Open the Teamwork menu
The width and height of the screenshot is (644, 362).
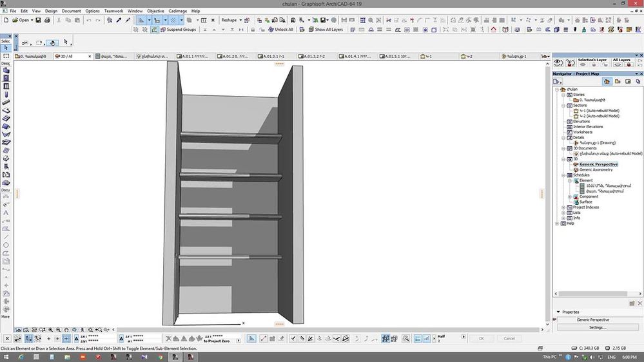(113, 11)
